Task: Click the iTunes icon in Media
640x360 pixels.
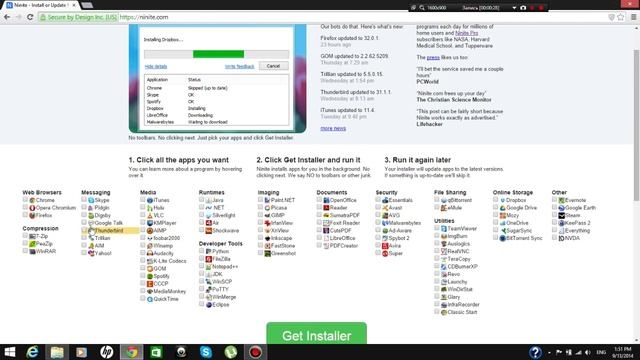Action: point(150,200)
